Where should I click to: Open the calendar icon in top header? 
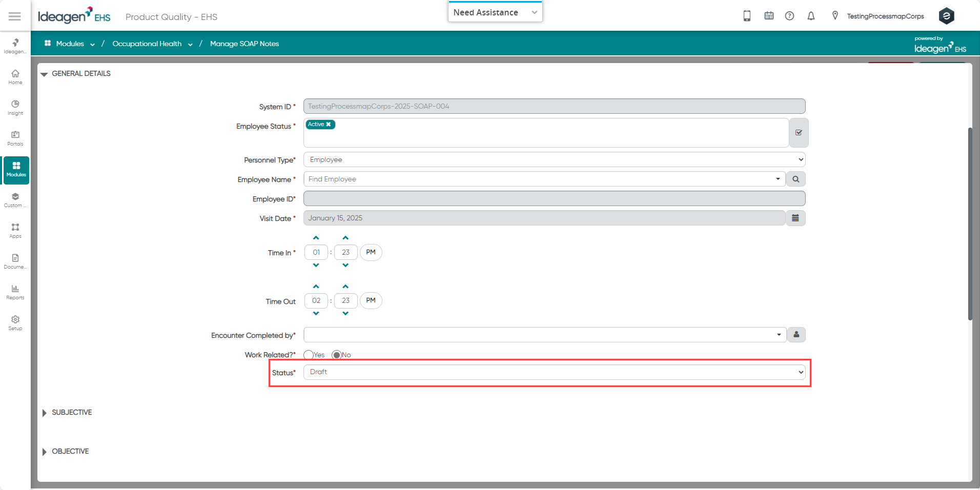click(769, 16)
